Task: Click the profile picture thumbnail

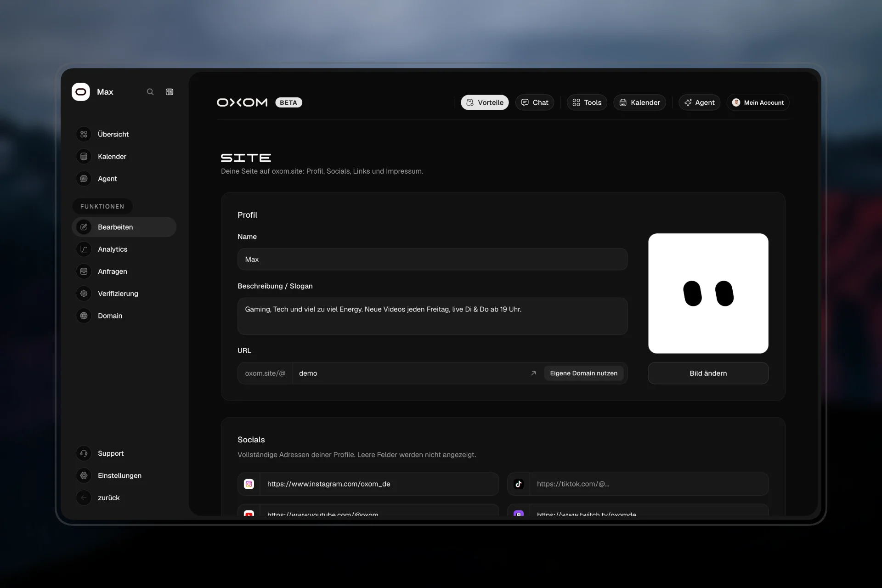Action: point(708,294)
